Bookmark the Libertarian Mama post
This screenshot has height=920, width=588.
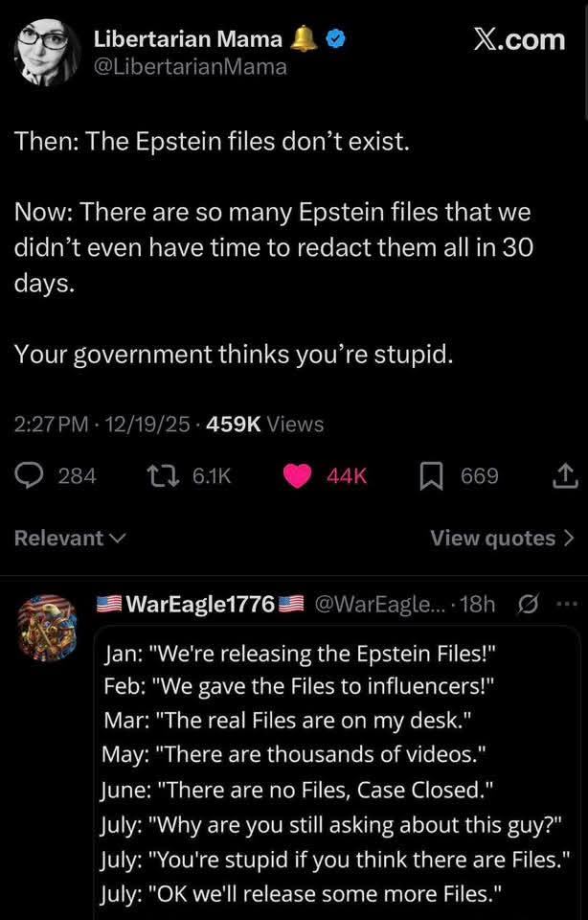pyautogui.click(x=431, y=475)
